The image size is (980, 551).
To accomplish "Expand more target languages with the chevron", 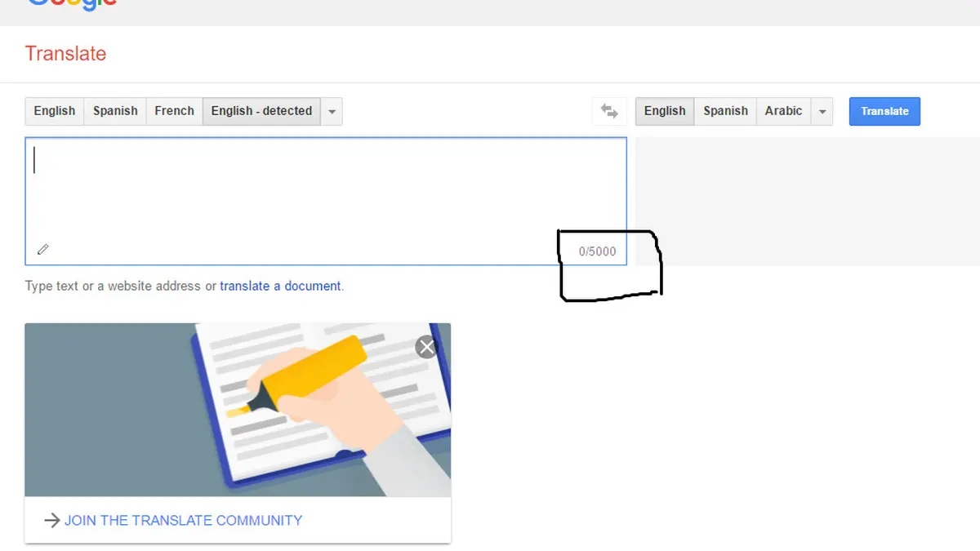I will [822, 111].
